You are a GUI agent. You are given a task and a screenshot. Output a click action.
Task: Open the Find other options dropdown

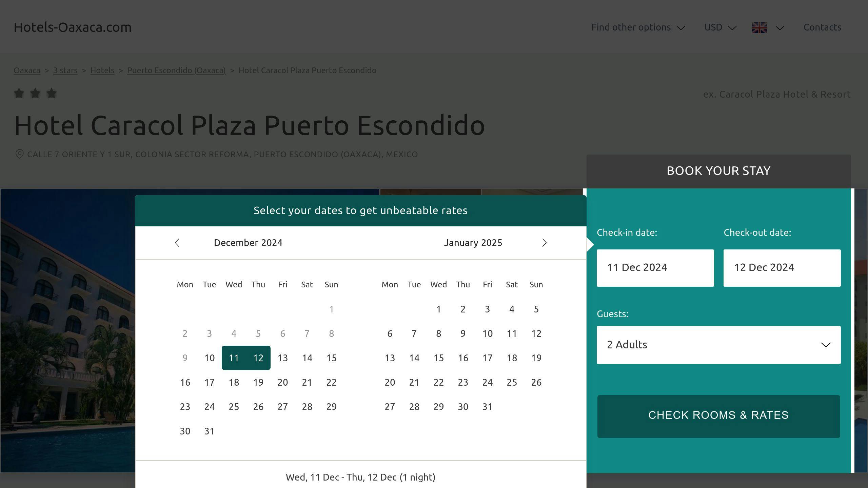click(x=638, y=27)
